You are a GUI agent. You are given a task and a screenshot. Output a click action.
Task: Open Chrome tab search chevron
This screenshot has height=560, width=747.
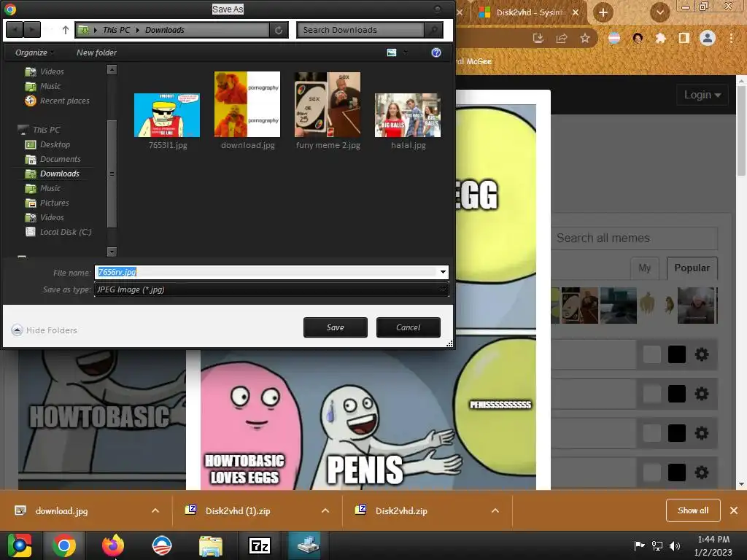659,12
